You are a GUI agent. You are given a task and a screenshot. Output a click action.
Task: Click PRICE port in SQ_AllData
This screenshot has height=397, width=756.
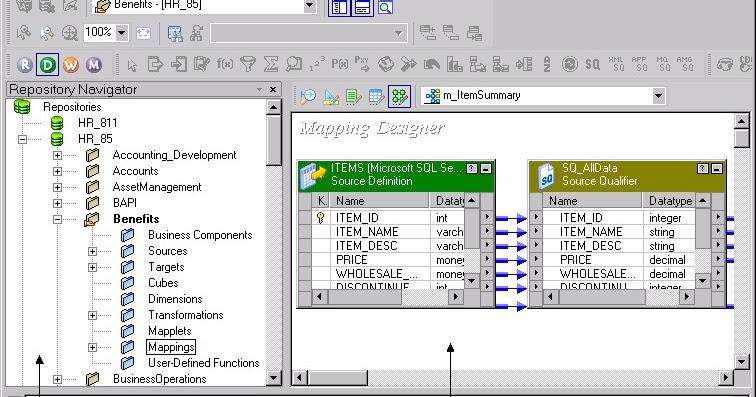point(575,260)
